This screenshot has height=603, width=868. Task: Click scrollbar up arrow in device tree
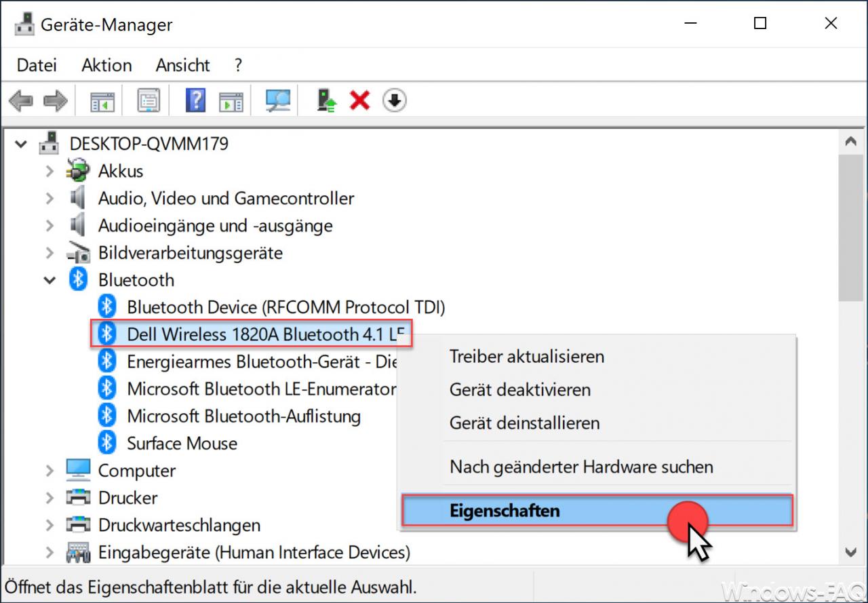pyautogui.click(x=850, y=142)
